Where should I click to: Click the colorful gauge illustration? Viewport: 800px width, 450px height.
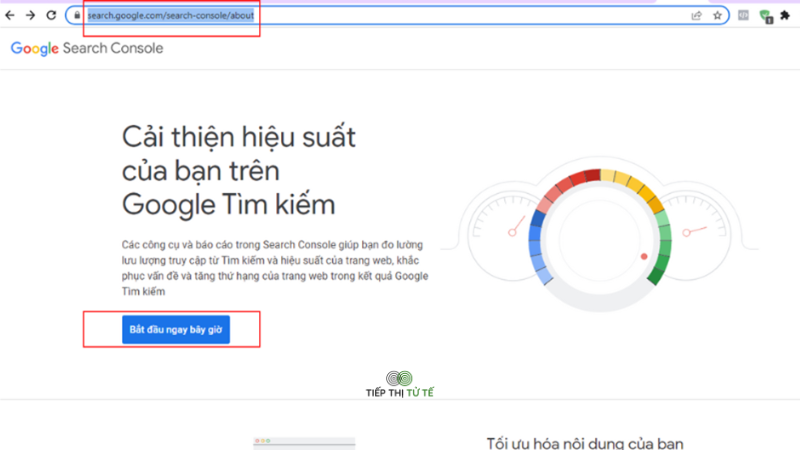click(x=599, y=235)
